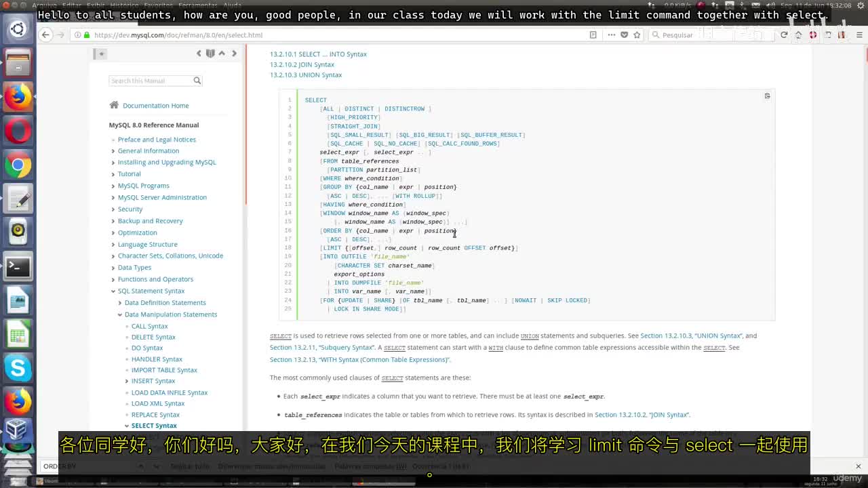Open the REPLACE Syntax page
This screenshot has height=488, width=868.
pyautogui.click(x=155, y=415)
